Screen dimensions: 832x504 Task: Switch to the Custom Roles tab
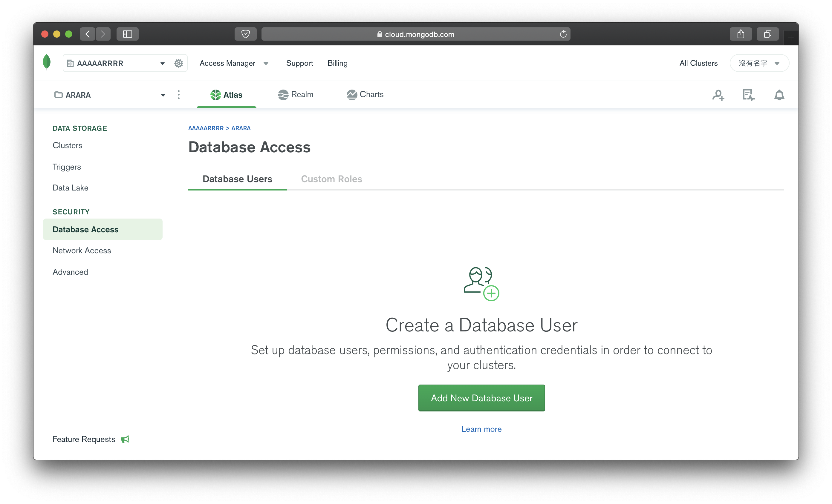[x=331, y=179]
